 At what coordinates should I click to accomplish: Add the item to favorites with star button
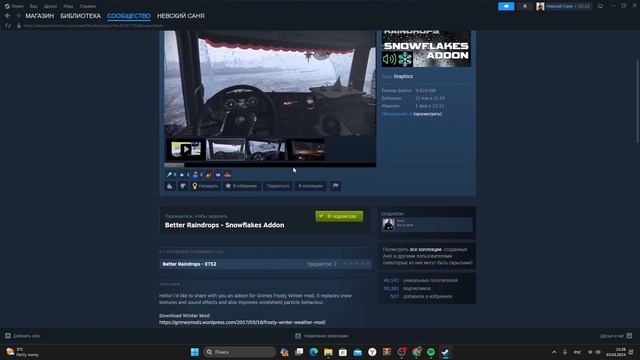click(x=242, y=186)
